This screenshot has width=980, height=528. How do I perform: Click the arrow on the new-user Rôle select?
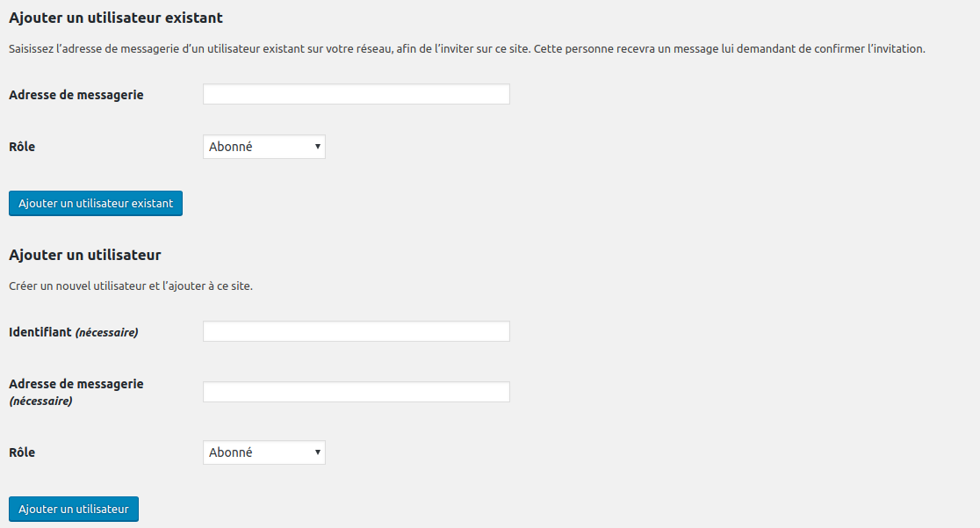coord(317,452)
